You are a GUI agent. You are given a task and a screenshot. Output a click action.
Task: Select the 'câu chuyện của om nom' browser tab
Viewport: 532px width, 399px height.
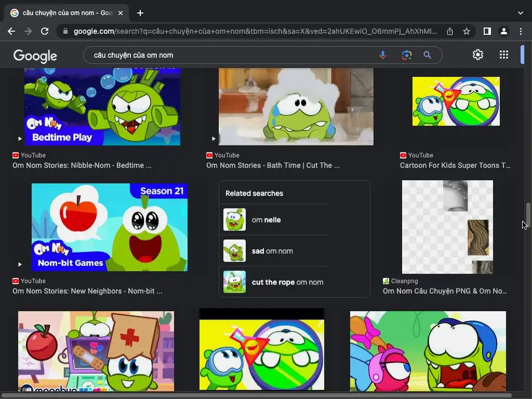[66, 13]
